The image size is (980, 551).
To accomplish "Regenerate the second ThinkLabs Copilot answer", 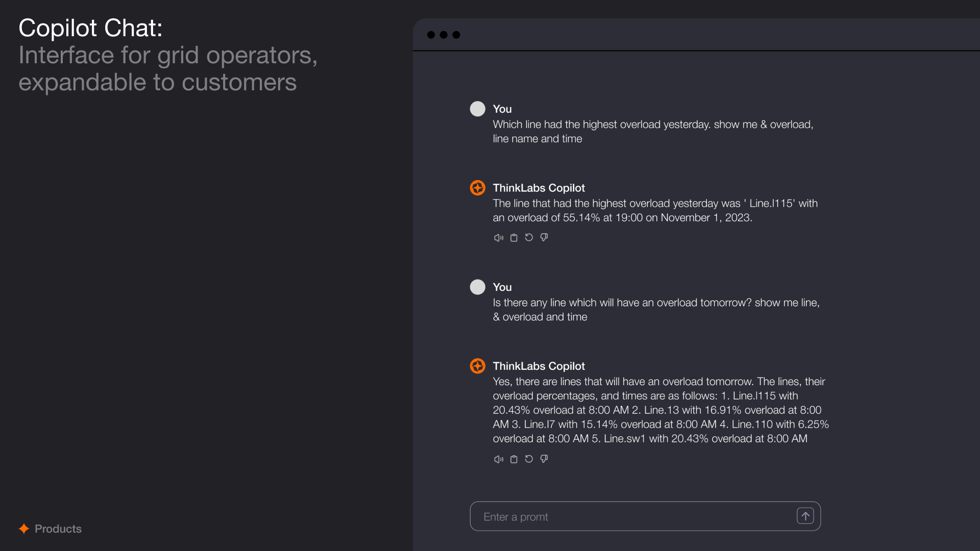I will point(529,459).
